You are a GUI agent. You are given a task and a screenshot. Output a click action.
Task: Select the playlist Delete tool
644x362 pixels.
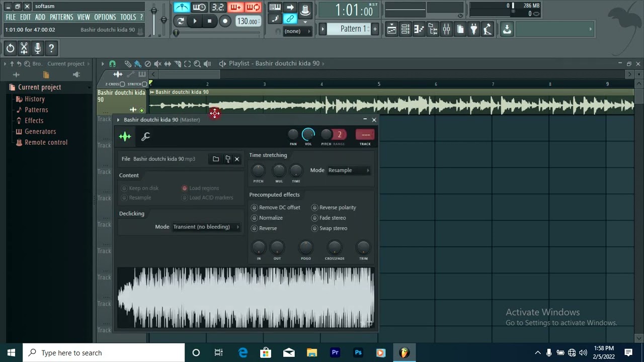[147, 64]
